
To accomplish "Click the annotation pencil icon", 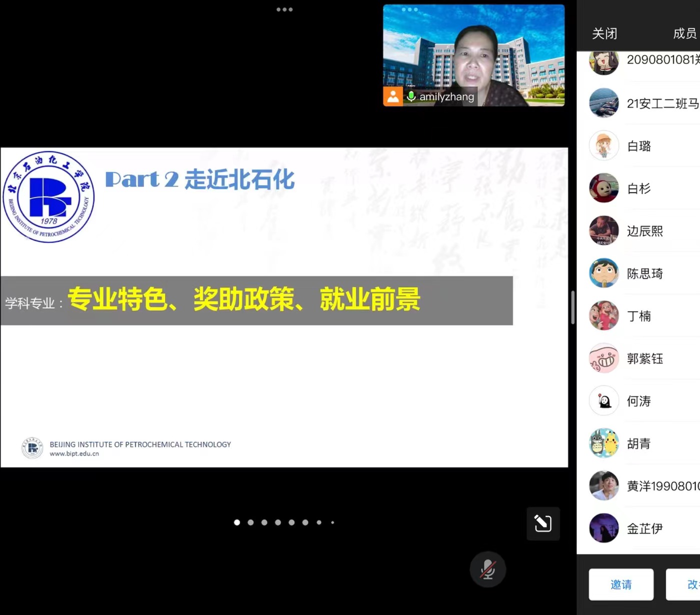I will pos(543,523).
